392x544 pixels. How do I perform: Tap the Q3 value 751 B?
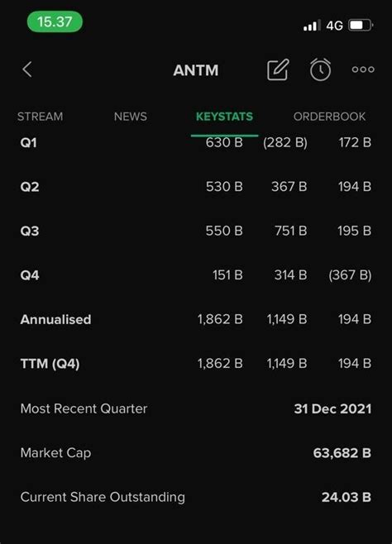pos(291,231)
